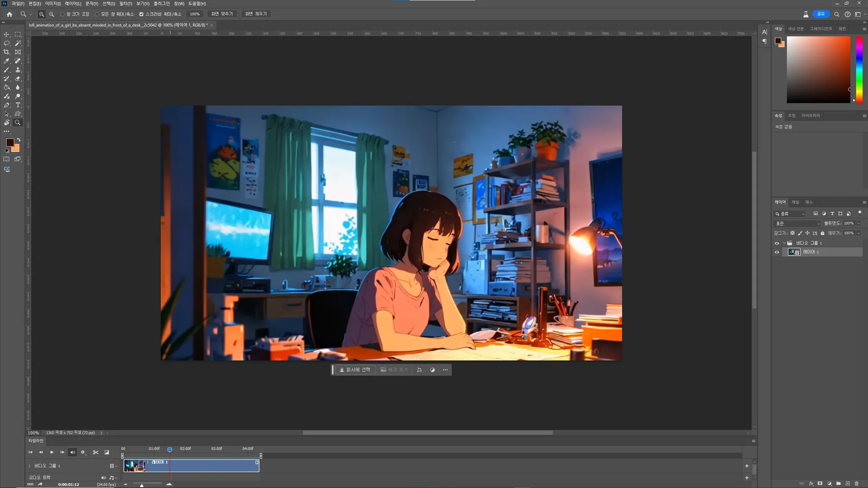The image size is (868, 488).
Task: Click the 피사체 선택 button
Action: (355, 370)
